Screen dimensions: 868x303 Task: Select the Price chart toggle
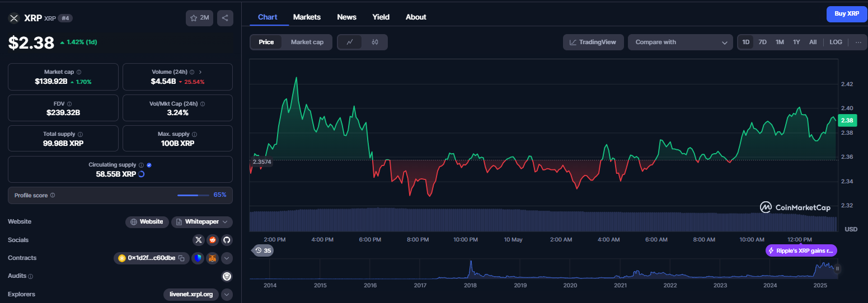click(266, 42)
